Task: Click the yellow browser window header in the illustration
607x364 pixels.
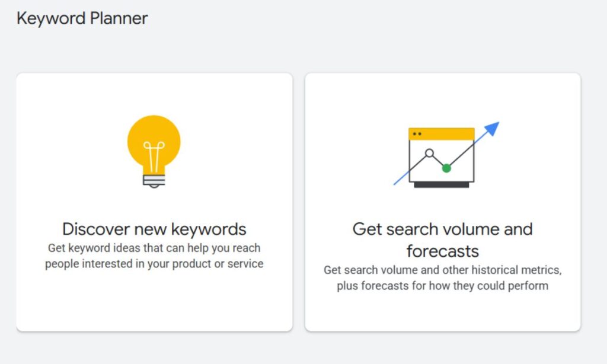Action: [x=441, y=132]
